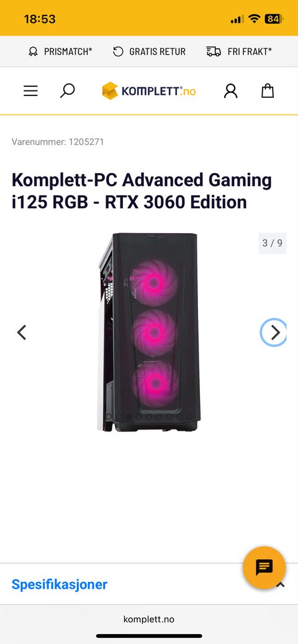Open the Spesifikasjoner heading

pyautogui.click(x=59, y=584)
